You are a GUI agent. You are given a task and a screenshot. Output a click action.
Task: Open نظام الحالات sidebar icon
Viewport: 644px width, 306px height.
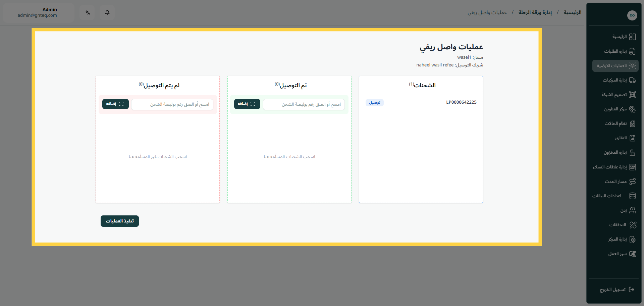tap(632, 123)
